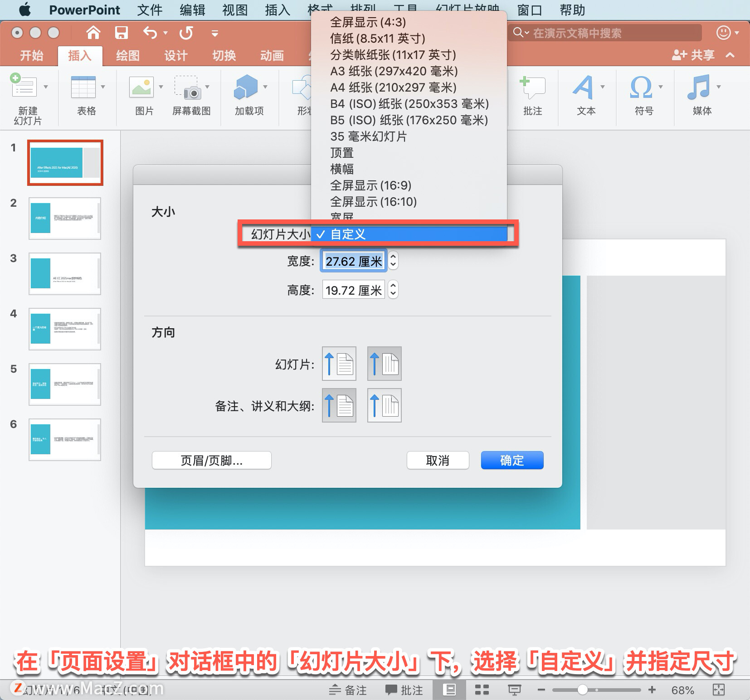Open the 编辑 menu in menu bar
750x700 pixels.
[x=192, y=10]
